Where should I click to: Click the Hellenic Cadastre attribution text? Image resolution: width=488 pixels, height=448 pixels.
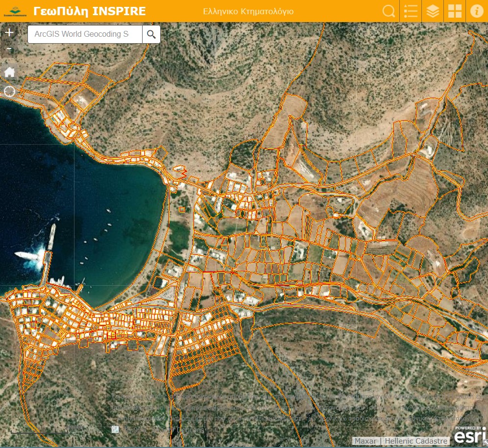pyautogui.click(x=416, y=441)
